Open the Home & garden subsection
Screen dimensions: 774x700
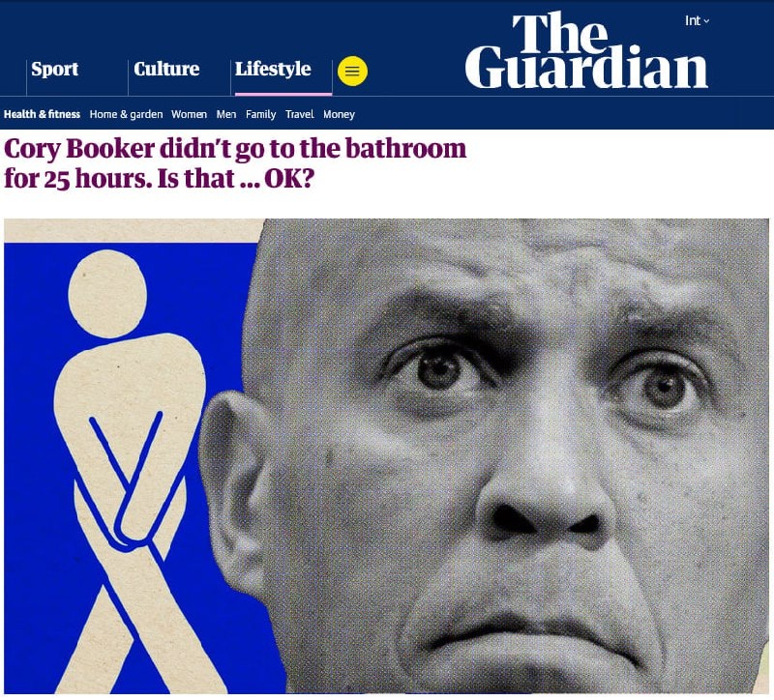pos(126,114)
